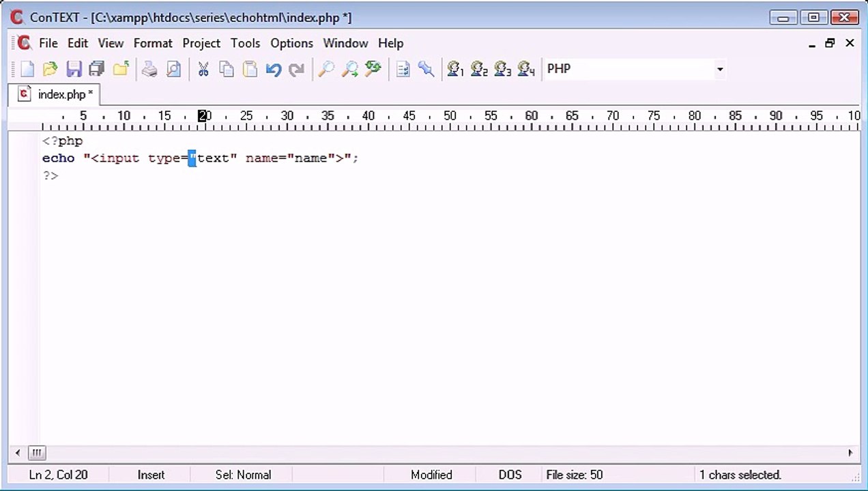Undo last edit with the blue arrow
Viewport: 868px width, 491px height.
click(274, 69)
